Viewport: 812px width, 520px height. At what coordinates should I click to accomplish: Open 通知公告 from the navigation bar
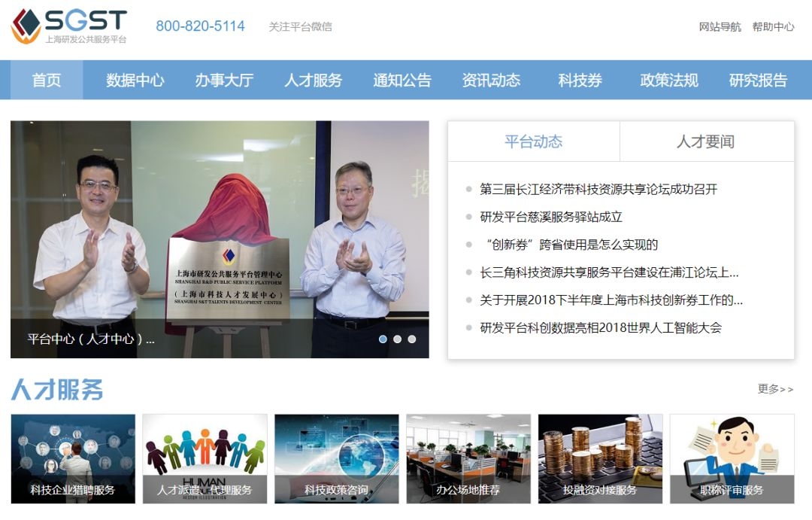tap(402, 80)
